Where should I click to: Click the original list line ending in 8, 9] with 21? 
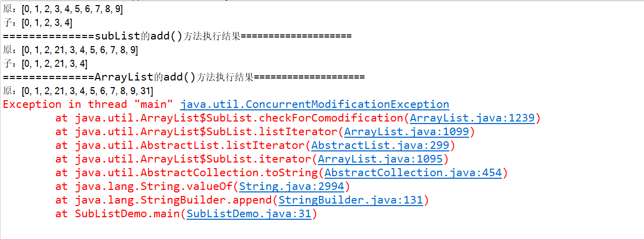point(70,50)
